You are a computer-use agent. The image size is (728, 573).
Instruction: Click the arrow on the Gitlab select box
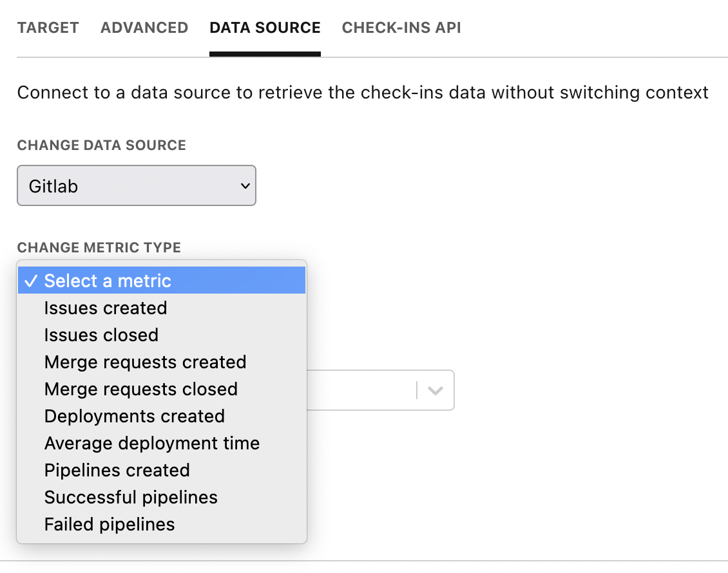[x=244, y=186]
